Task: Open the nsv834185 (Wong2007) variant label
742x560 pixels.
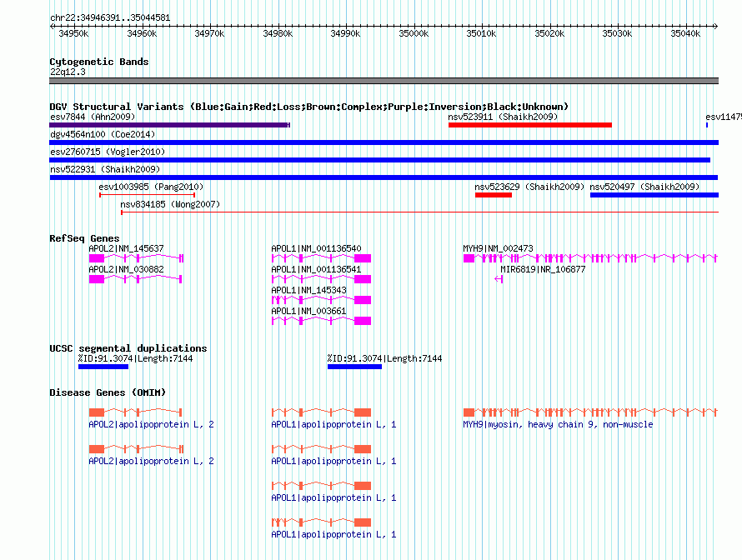Action: point(170,204)
